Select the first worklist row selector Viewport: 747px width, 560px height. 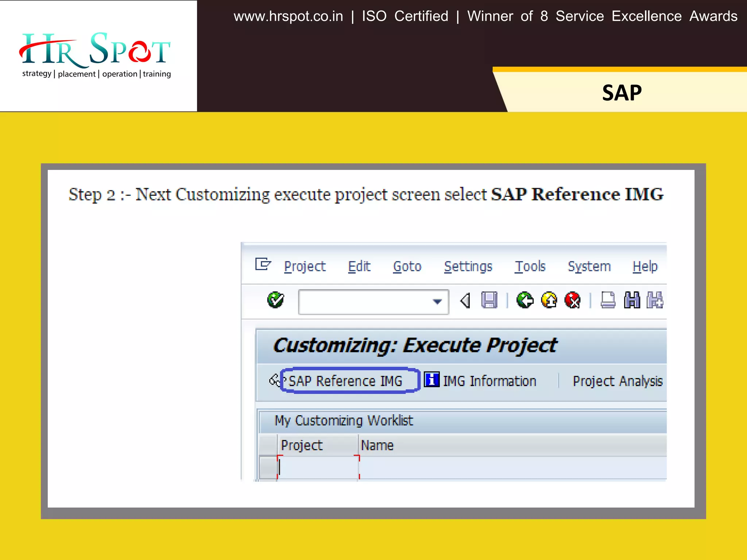click(268, 467)
